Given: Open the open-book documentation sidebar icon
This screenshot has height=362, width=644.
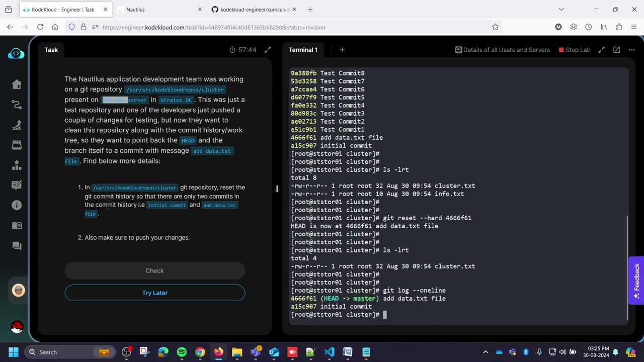Looking at the screenshot, I should point(17,226).
